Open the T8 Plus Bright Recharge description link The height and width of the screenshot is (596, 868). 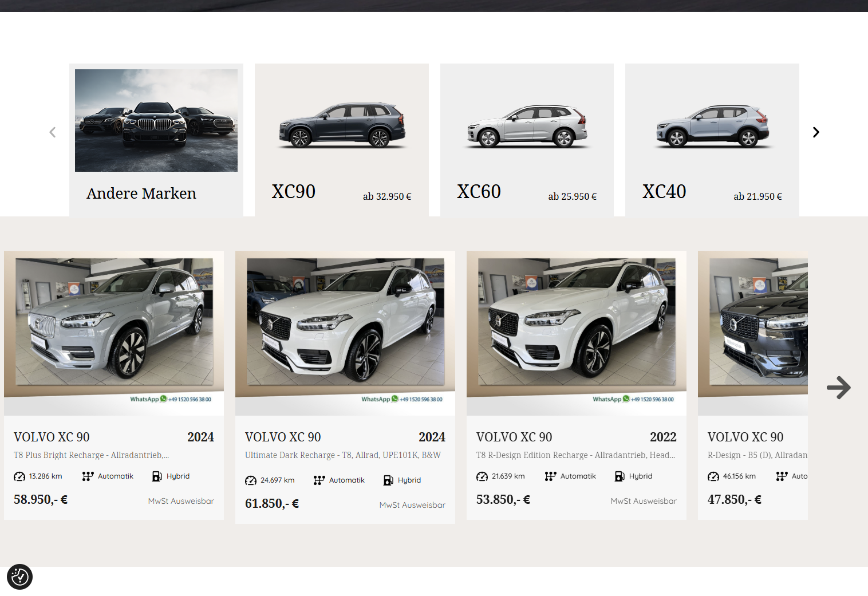point(91,455)
